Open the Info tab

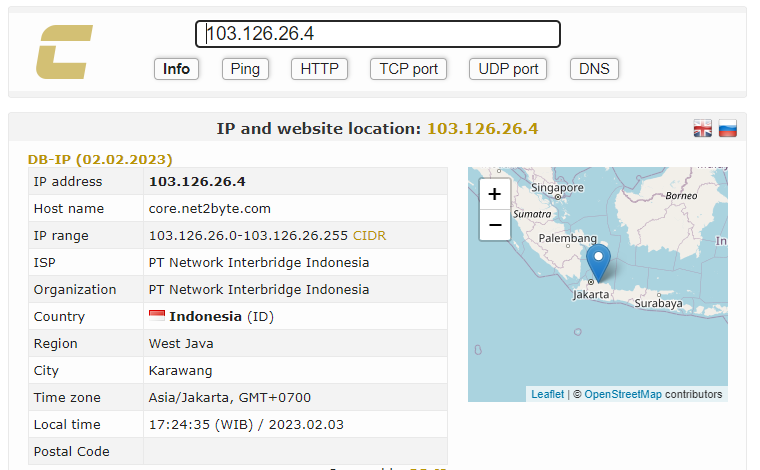coord(176,69)
